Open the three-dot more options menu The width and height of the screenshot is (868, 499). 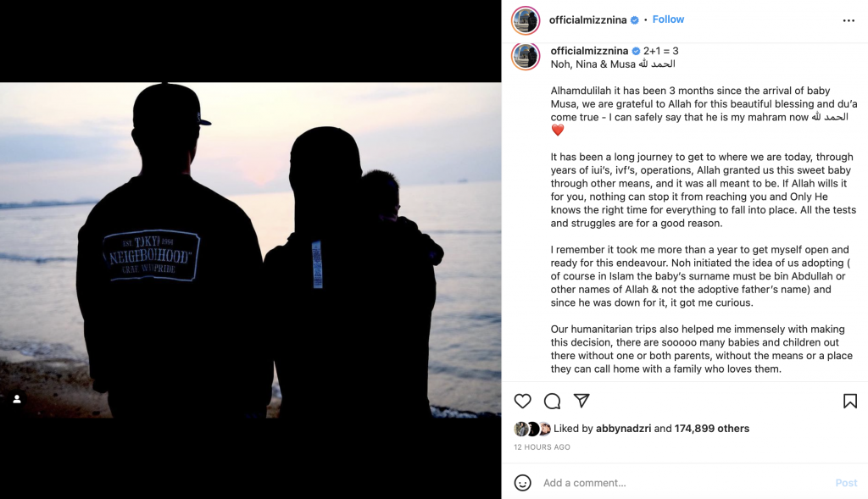[849, 20]
